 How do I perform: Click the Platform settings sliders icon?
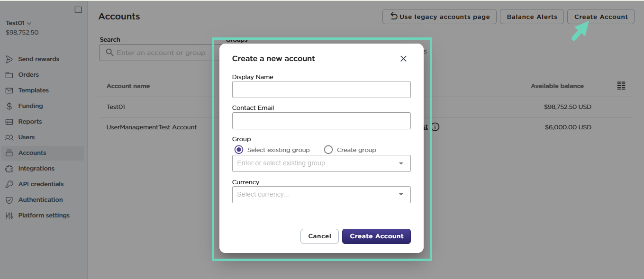pyautogui.click(x=9, y=216)
